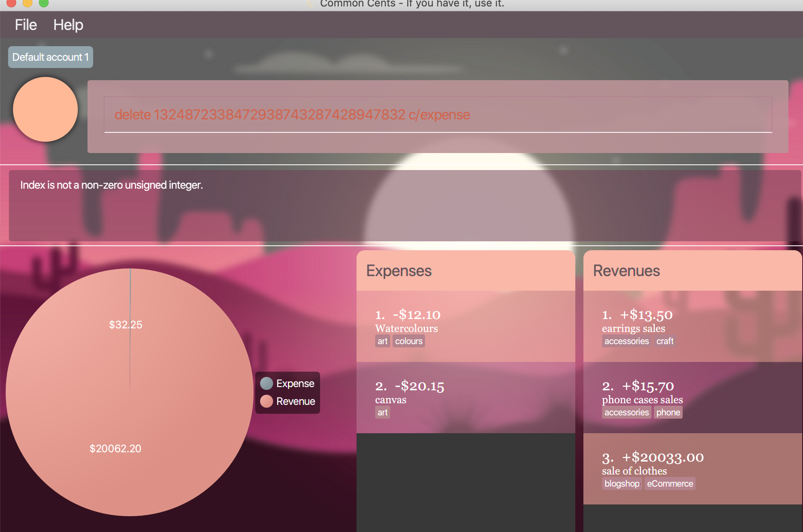Click the craft tag on earrings sales
803x532 pixels.
coord(664,341)
